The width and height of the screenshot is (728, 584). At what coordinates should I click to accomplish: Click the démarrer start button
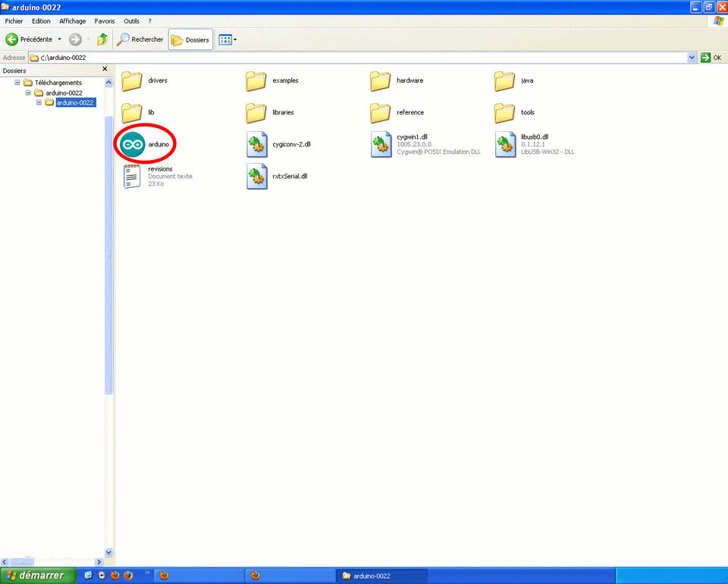pyautogui.click(x=38, y=576)
